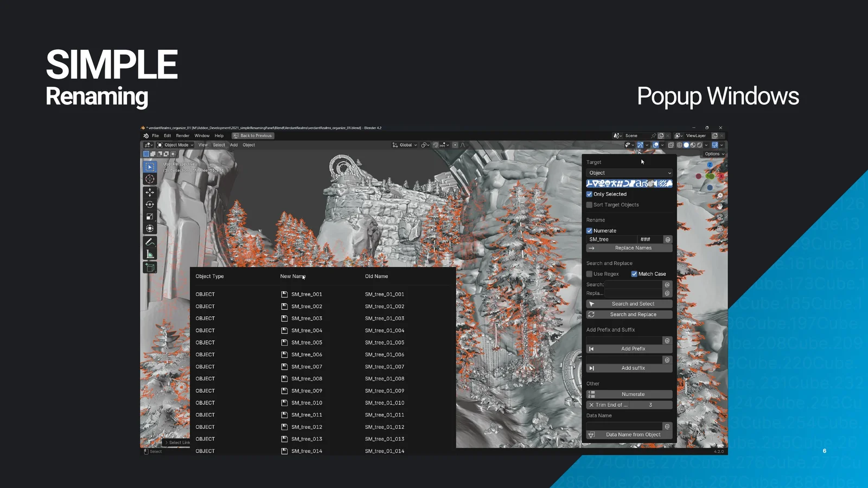This screenshot has width=868, height=488.
Task: Open the Global transform orientation dropdown
Action: click(404, 145)
